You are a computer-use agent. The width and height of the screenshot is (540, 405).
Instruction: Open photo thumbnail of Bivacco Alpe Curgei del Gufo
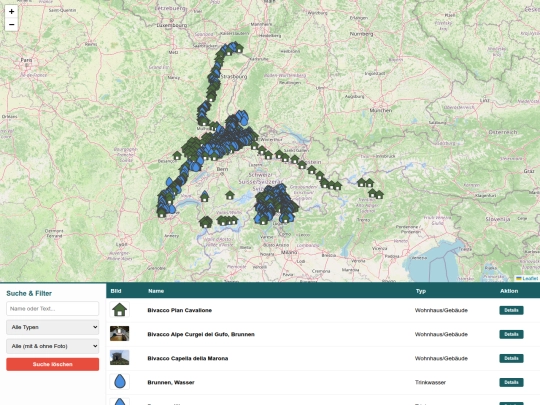pyautogui.click(x=120, y=334)
